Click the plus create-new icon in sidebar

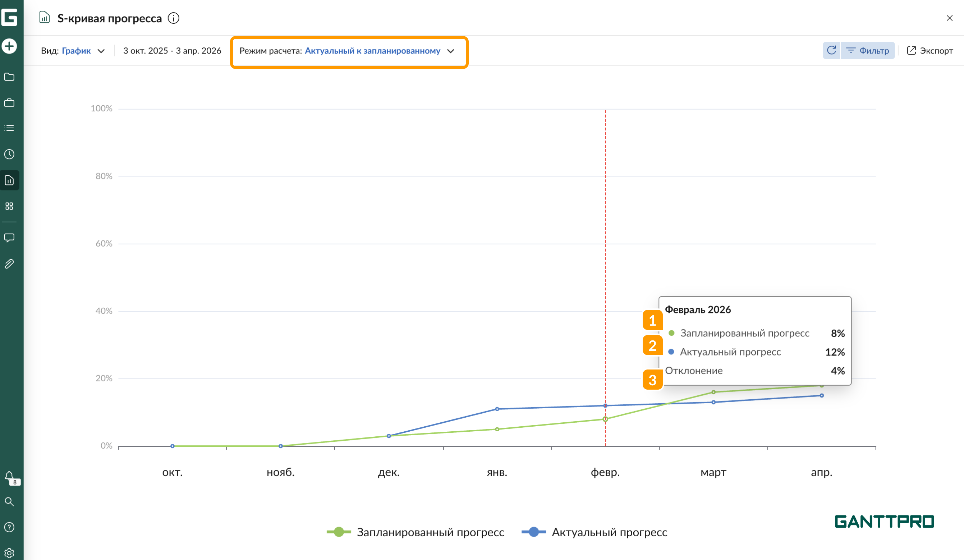(9, 46)
